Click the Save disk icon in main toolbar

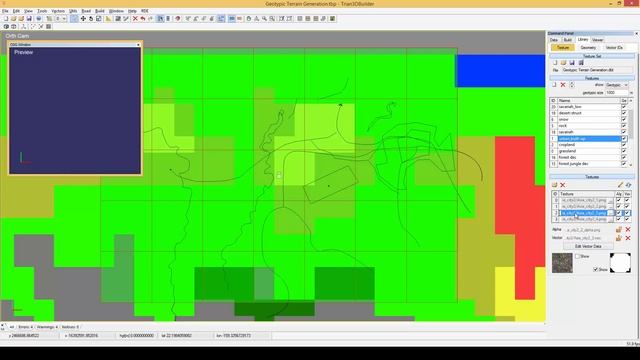pyautogui.click(x=29, y=19)
